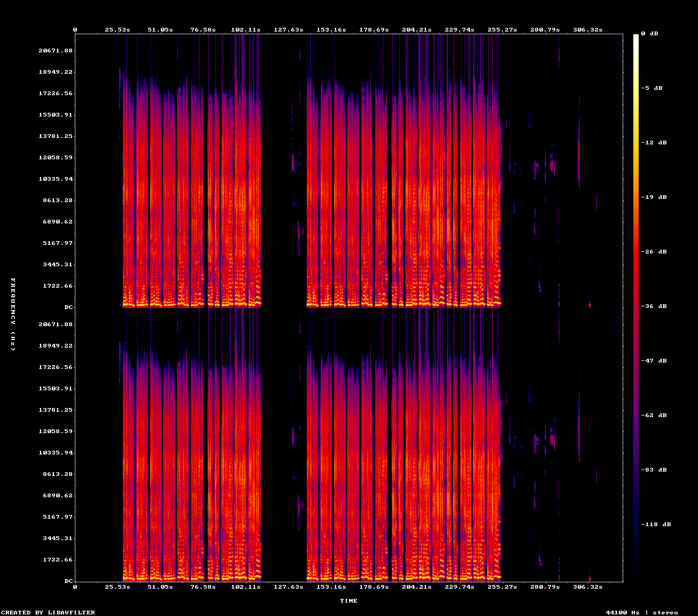
Task: Click 8613.28 label of the upper channel
Action: point(58,201)
